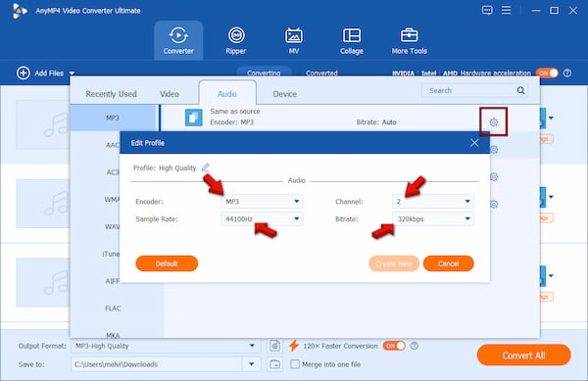Open the Collage module
Image resolution: width=588 pixels, height=381 pixels.
tap(352, 40)
